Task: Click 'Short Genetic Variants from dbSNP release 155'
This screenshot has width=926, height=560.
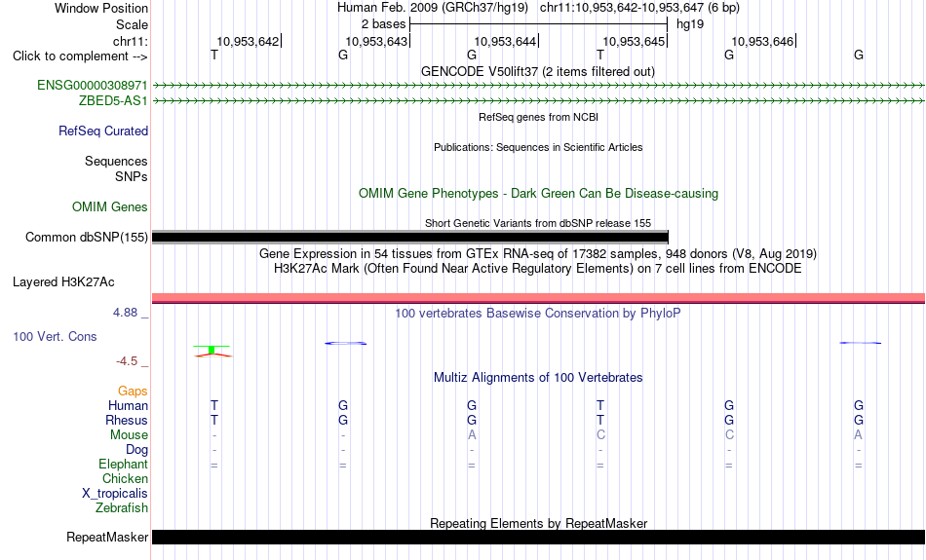Action: [538, 223]
